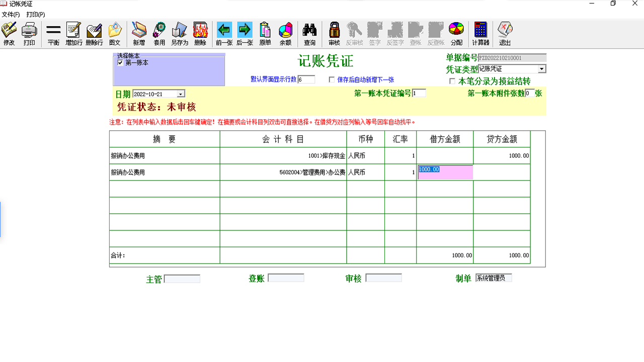Uncheck the 第一账本 account book checkbox

click(x=120, y=62)
